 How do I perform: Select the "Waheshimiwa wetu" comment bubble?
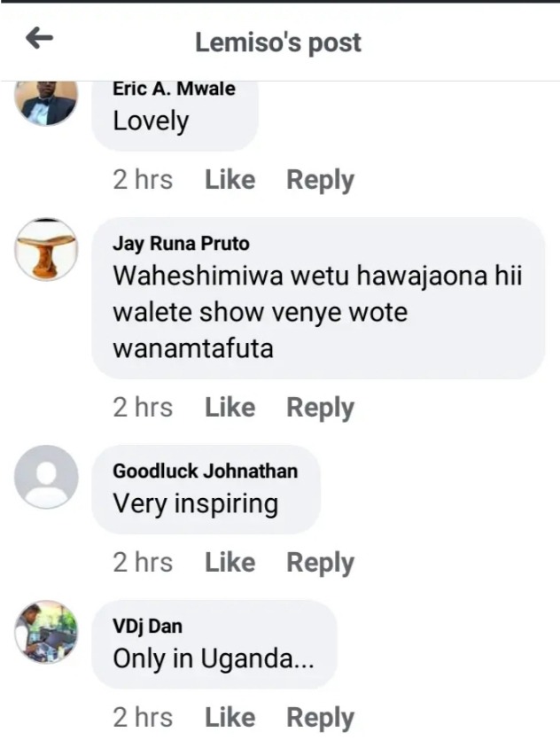pyautogui.click(x=318, y=298)
